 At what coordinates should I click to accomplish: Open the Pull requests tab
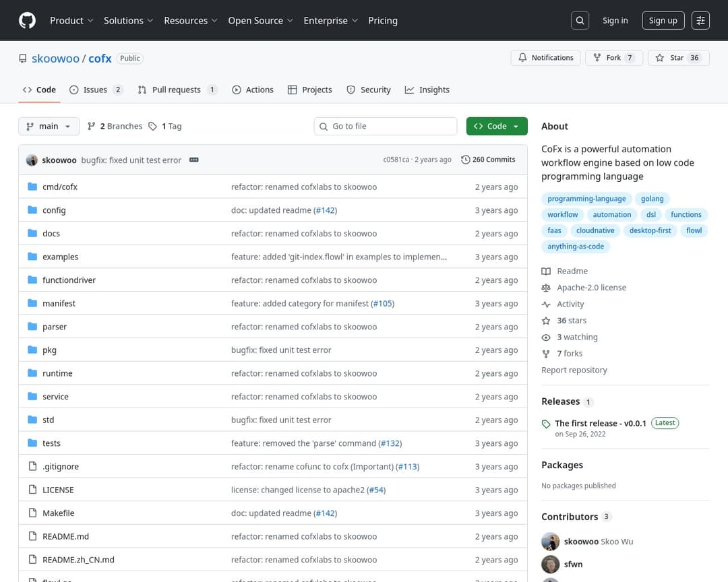tap(177, 90)
